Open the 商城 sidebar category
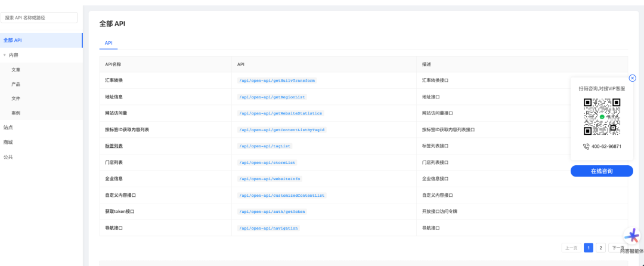This screenshot has width=644, height=266. click(8, 142)
